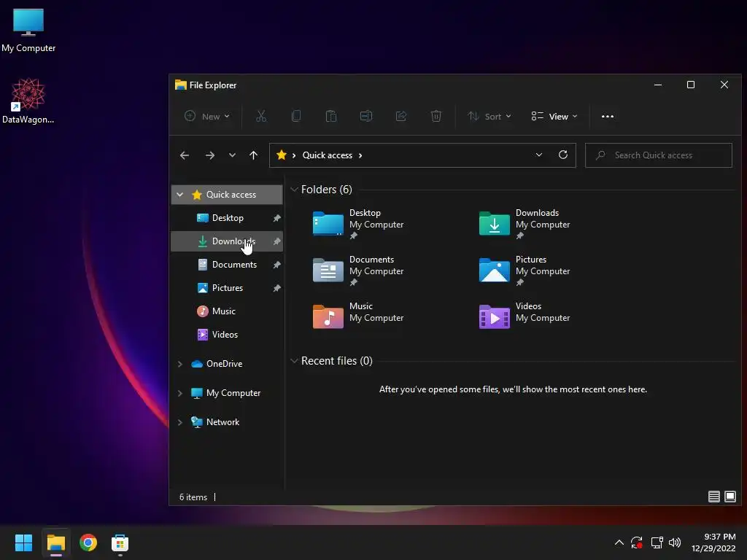Collapse the Quick access tree node

point(179,194)
